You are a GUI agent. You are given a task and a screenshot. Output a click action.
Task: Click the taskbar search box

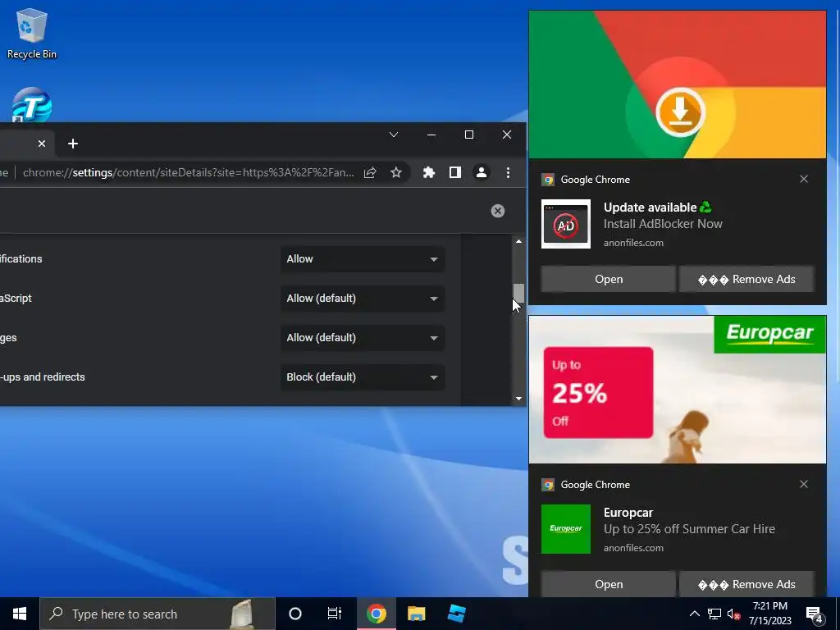click(157, 614)
